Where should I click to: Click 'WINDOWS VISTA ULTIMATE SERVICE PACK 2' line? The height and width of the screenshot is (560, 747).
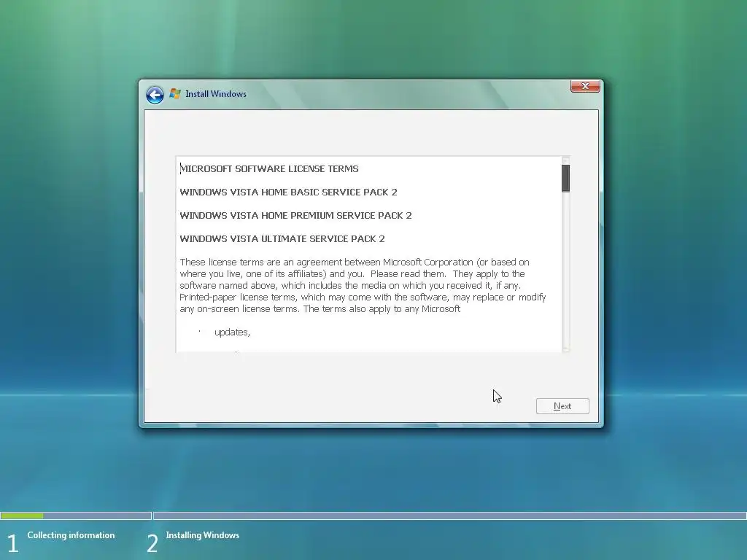coord(282,238)
